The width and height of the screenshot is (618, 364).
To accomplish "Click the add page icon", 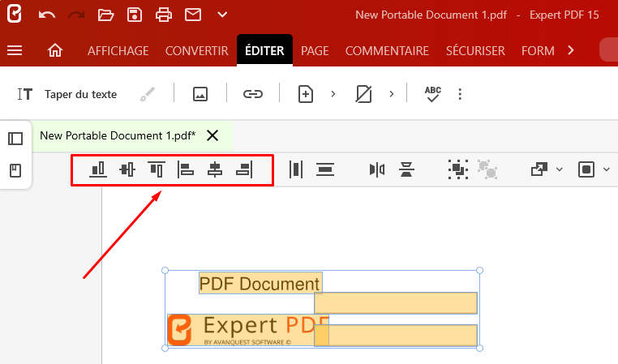I will [x=306, y=94].
